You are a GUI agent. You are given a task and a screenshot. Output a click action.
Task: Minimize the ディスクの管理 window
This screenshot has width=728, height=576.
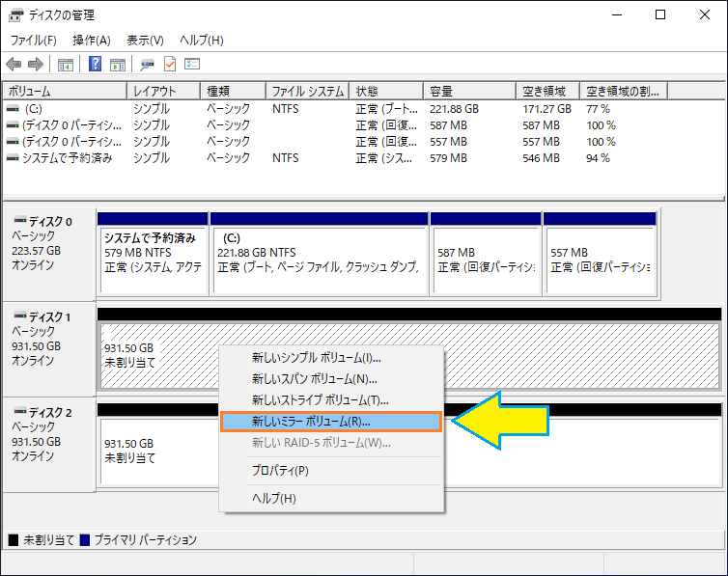pyautogui.click(x=617, y=14)
